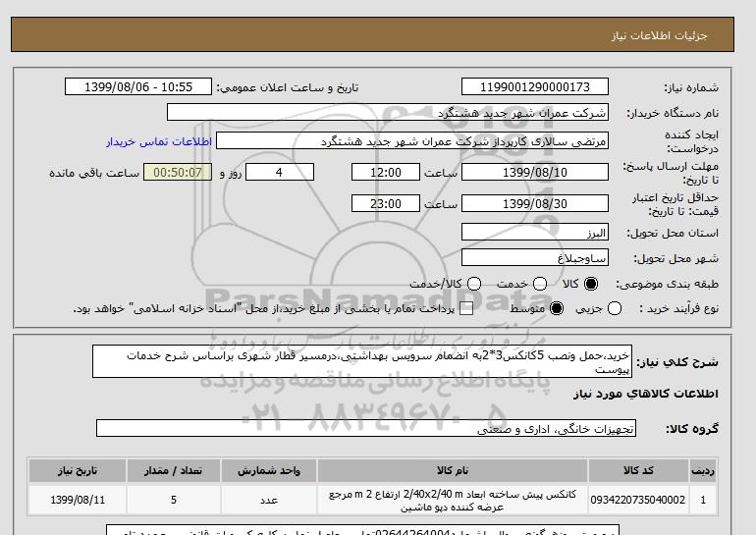
Task: Select the کالا/خدمت radio button
Action: [x=474, y=284]
